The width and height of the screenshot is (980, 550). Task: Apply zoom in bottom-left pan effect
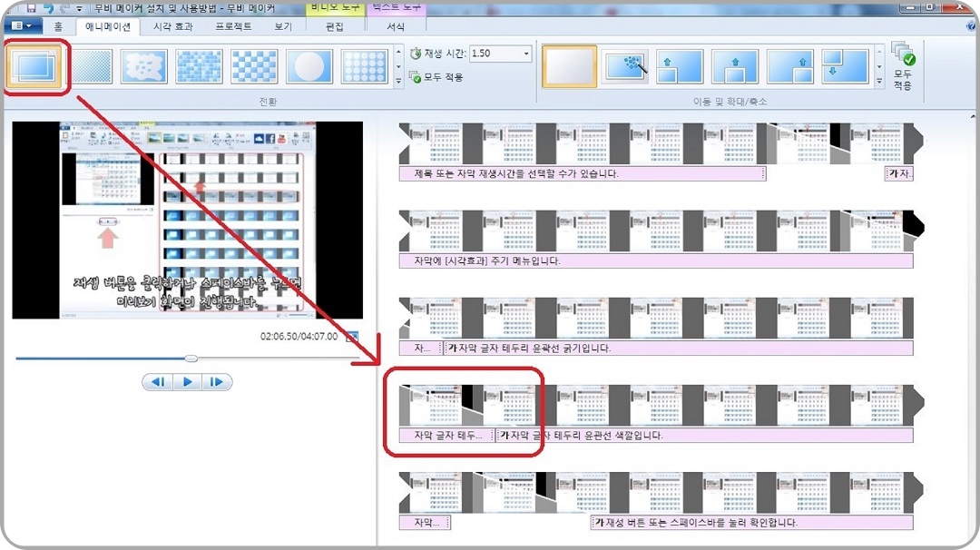click(x=680, y=66)
